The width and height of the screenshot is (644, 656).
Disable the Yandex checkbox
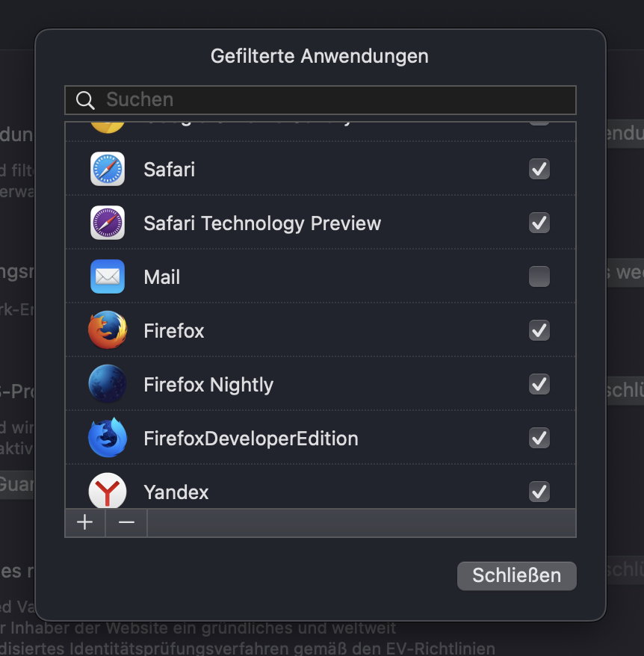pos(539,492)
